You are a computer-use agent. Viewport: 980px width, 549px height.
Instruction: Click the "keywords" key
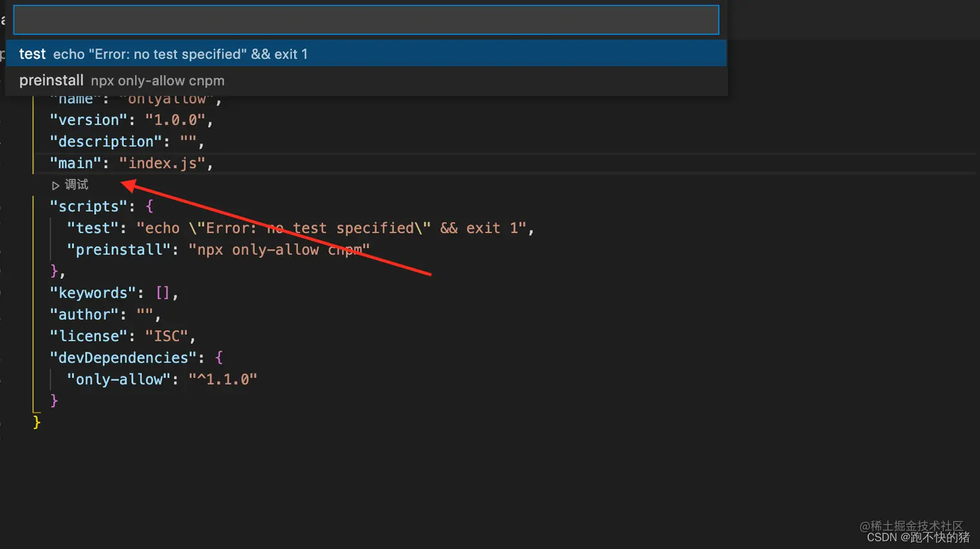[x=93, y=293]
